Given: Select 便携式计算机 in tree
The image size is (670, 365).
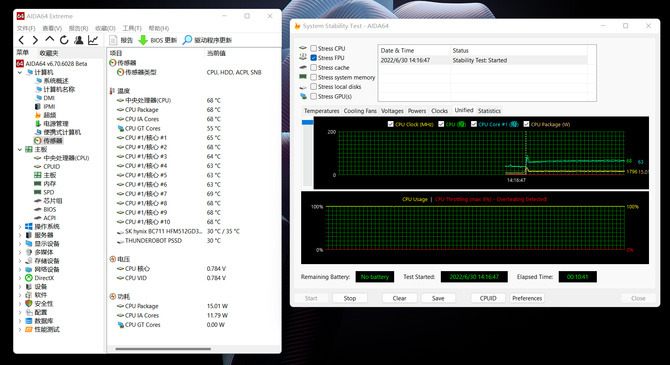Looking at the screenshot, I should pos(58,132).
